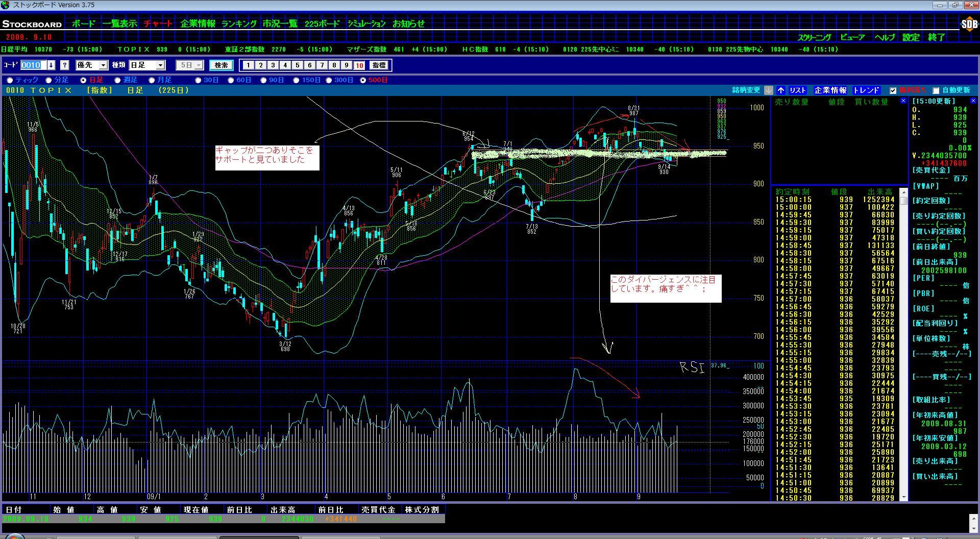Click the SDB logo icon
Image resolution: width=980 pixels, height=539 pixels.
click(969, 24)
